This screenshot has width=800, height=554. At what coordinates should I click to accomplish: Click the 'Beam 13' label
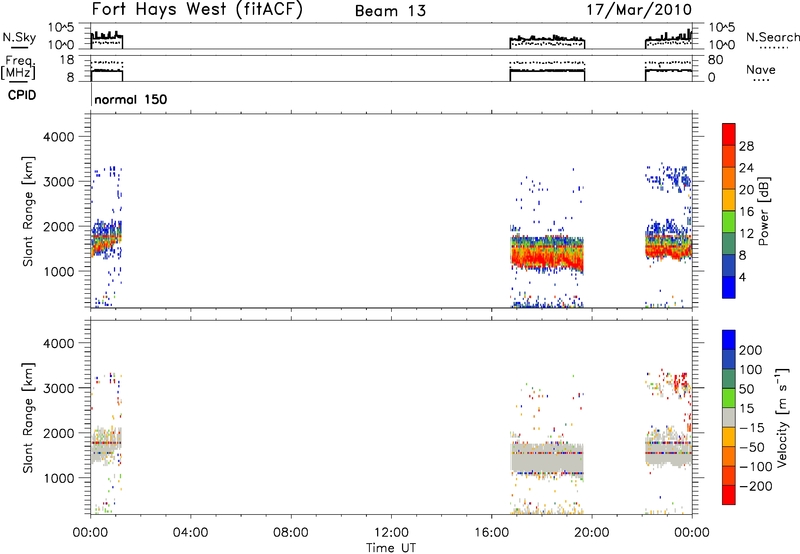390,11
